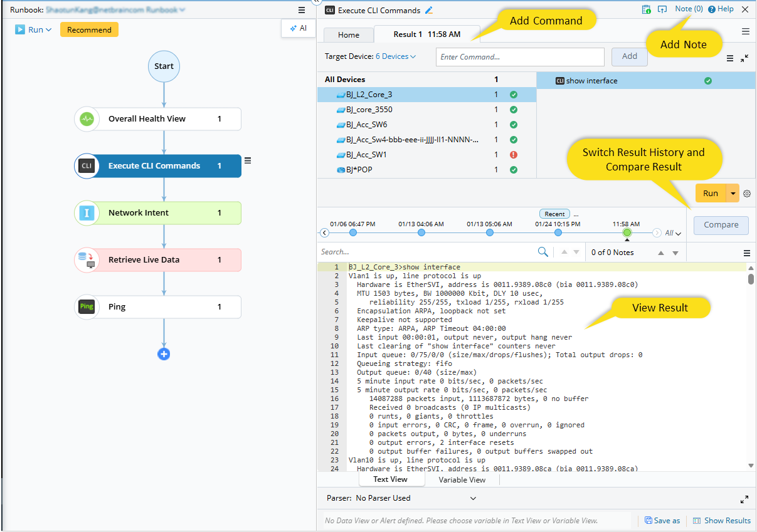757x532 pixels.
Task: Click the Network Intent node icon
Action: pyautogui.click(x=87, y=213)
